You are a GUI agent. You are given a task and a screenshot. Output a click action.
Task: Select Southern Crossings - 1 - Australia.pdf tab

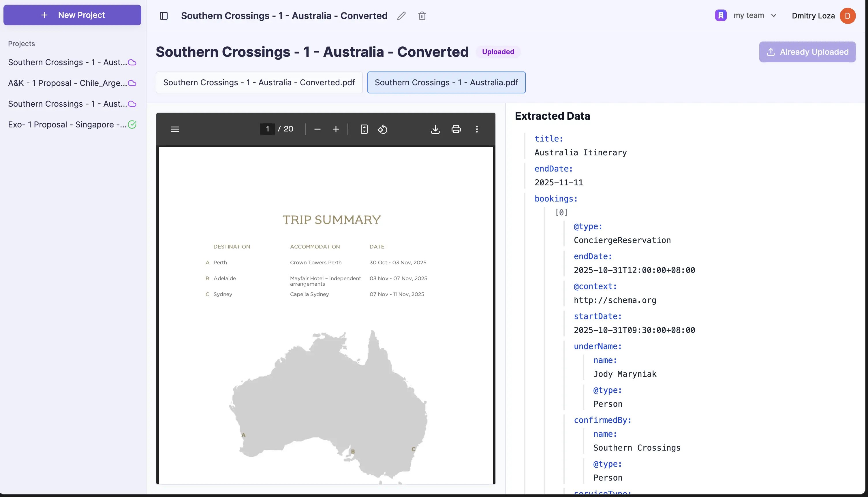446,82
